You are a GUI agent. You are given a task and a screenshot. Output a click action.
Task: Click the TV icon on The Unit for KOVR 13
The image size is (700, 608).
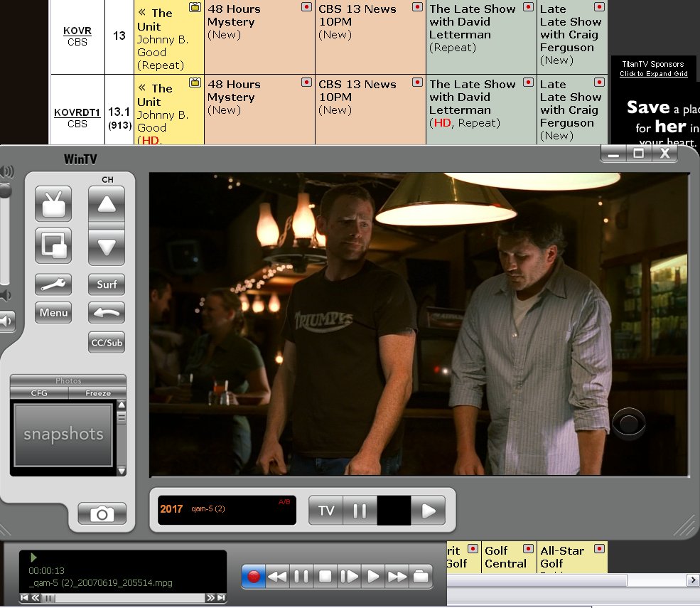pyautogui.click(x=195, y=6)
